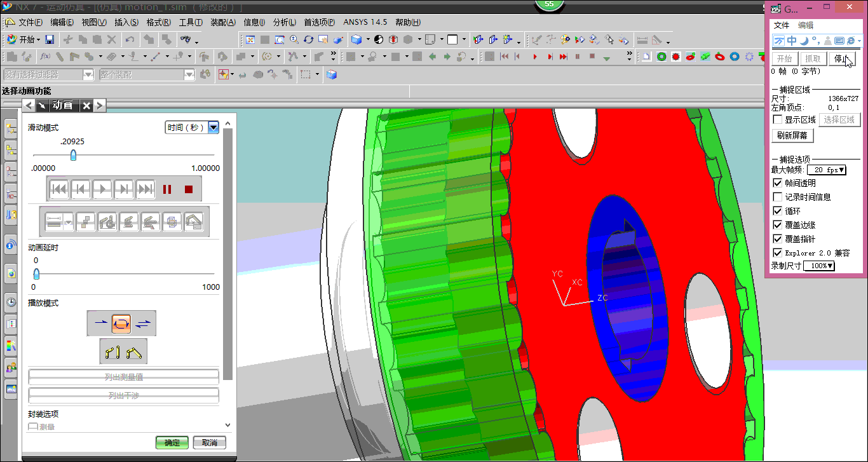This screenshot has width=868, height=462.
Task: Activate the Rotate view icon
Action: [x=308, y=39]
